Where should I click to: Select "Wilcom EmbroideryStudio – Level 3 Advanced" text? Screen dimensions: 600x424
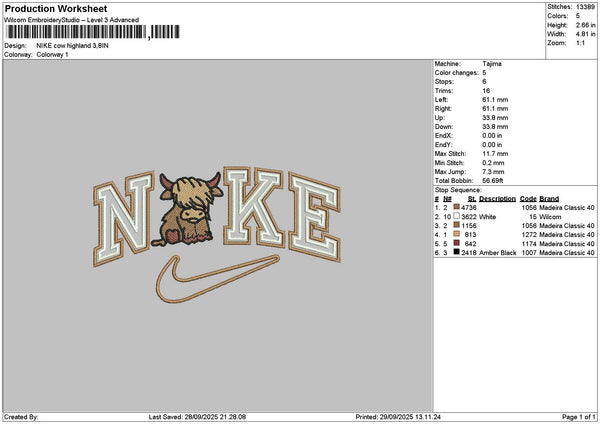coord(72,20)
